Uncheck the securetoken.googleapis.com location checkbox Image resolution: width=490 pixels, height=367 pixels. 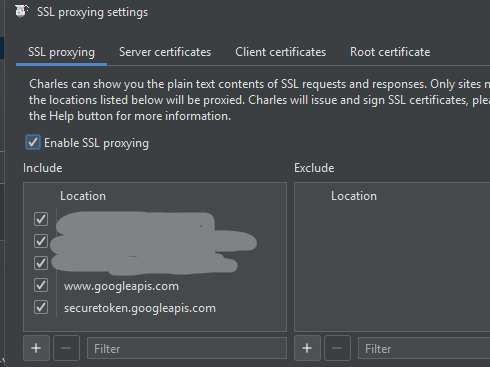coord(41,307)
